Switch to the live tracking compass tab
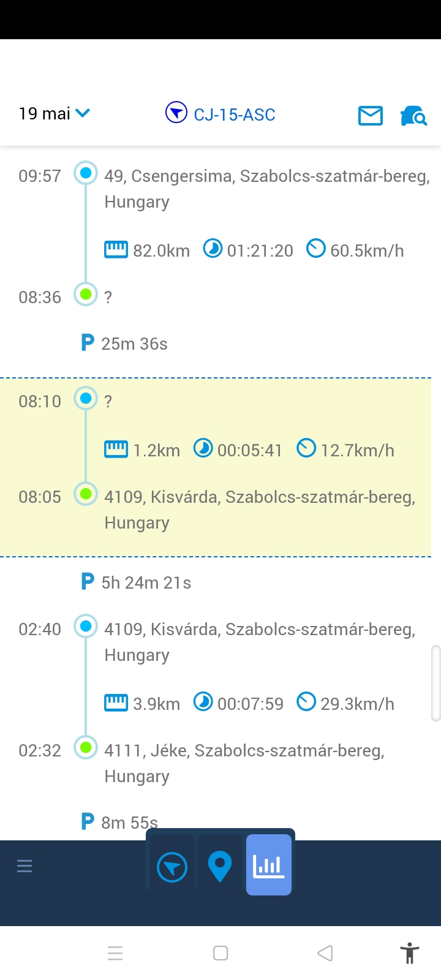 pos(172,867)
